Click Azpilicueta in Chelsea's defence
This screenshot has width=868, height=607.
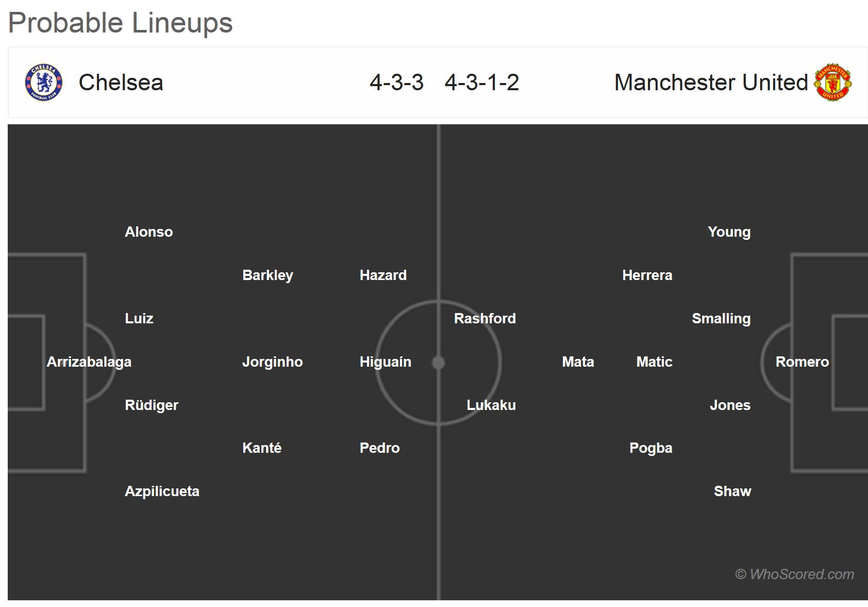[x=162, y=491]
